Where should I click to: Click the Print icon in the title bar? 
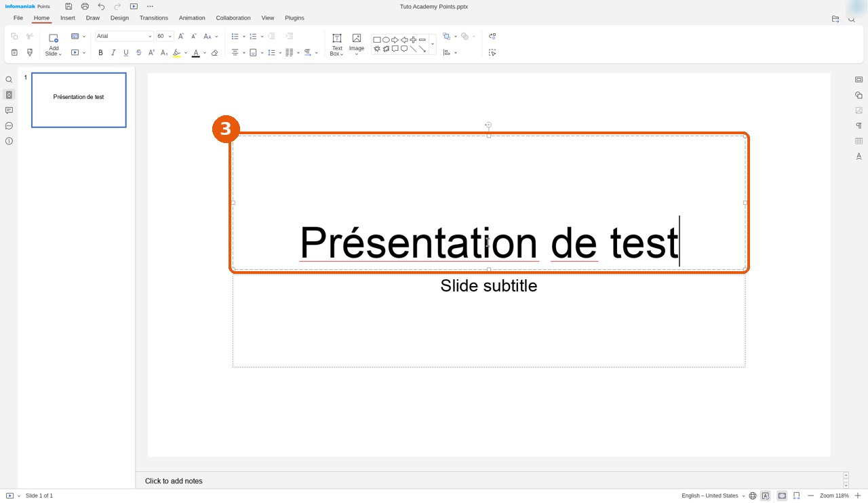click(x=85, y=6)
